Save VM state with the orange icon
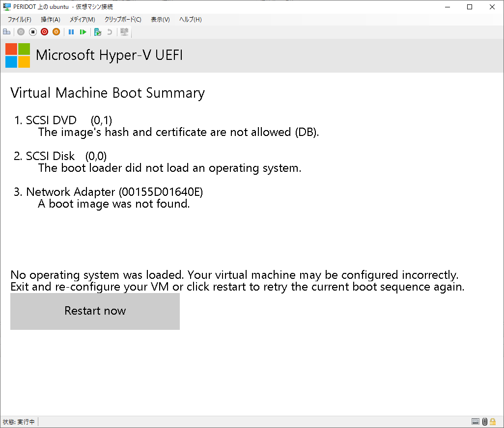Screen dimensions: 504x428 click(56, 32)
